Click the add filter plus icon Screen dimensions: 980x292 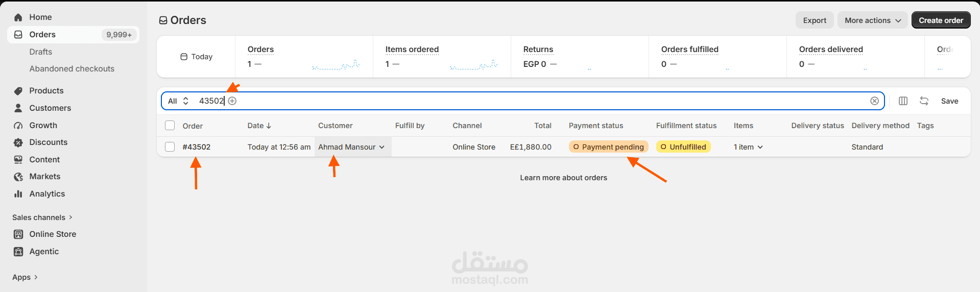pyautogui.click(x=232, y=101)
